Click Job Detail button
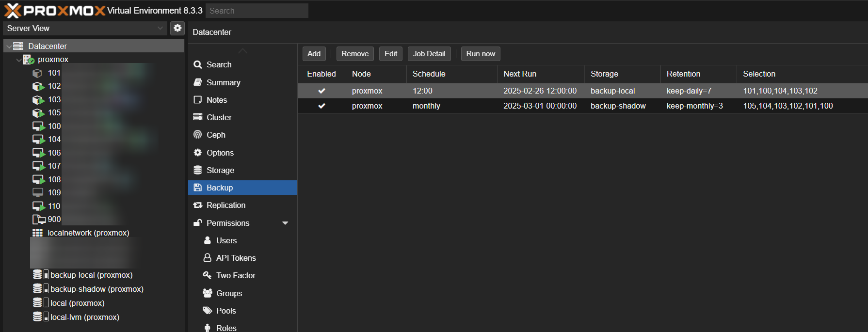 point(429,54)
